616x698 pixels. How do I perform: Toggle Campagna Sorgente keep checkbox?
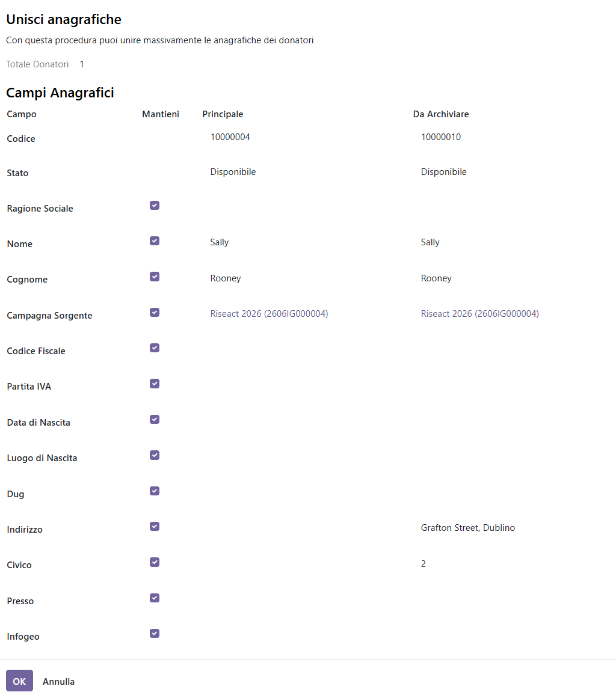pyautogui.click(x=155, y=313)
